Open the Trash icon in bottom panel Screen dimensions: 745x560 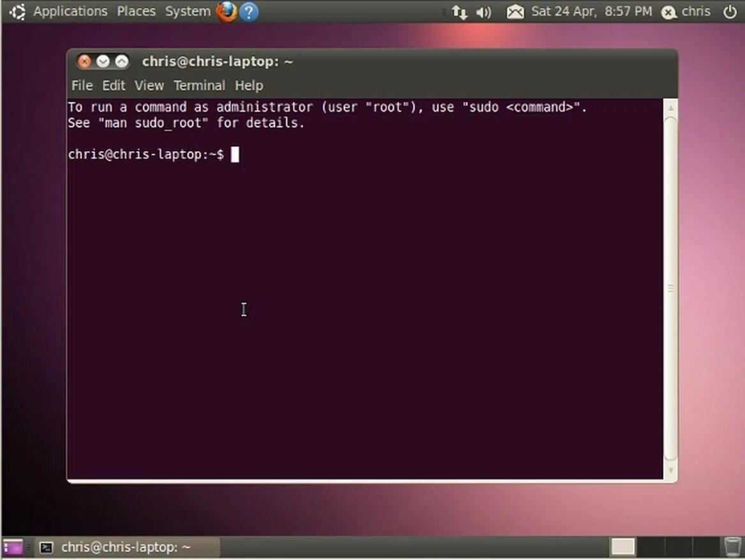coord(732,547)
